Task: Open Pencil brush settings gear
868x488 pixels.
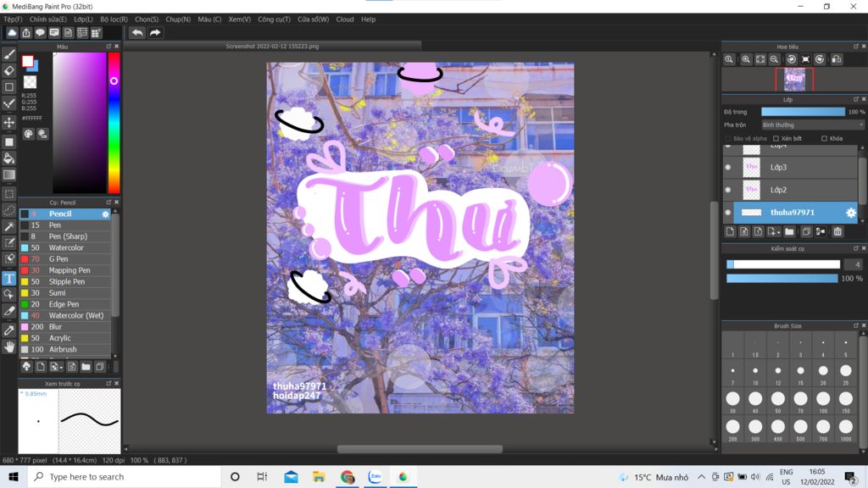Action: pos(105,214)
